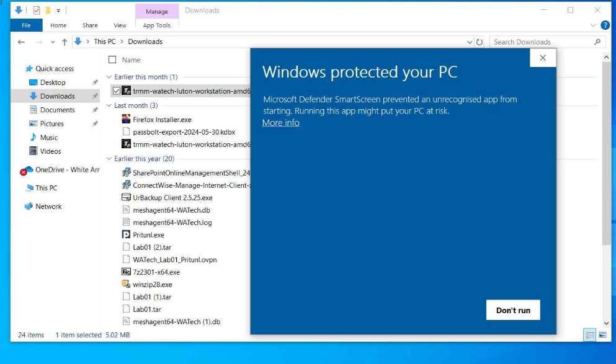Switch to the Home ribbon tab
Image resolution: width=616 pixels, height=364 pixels.
pyautogui.click(x=58, y=25)
